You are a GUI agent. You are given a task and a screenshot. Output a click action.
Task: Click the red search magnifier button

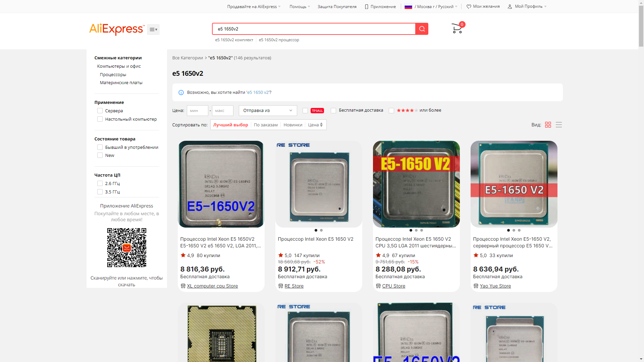pos(422,29)
